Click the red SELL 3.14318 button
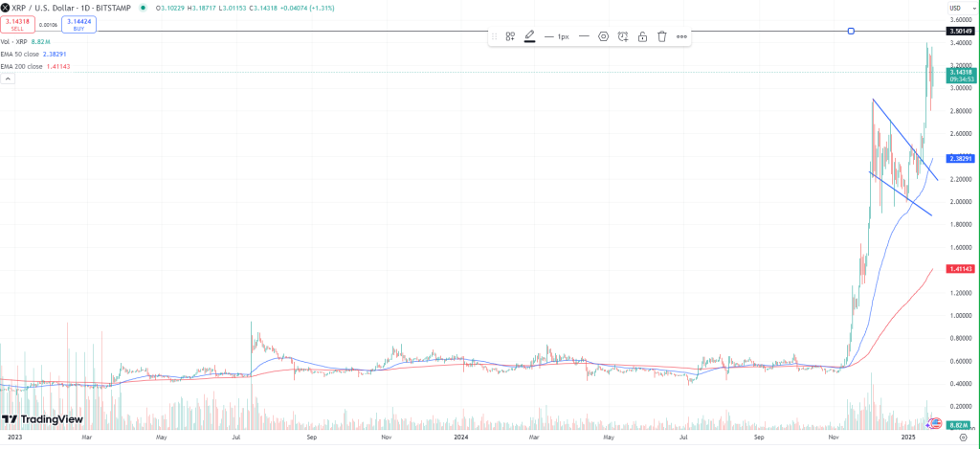 [17, 24]
